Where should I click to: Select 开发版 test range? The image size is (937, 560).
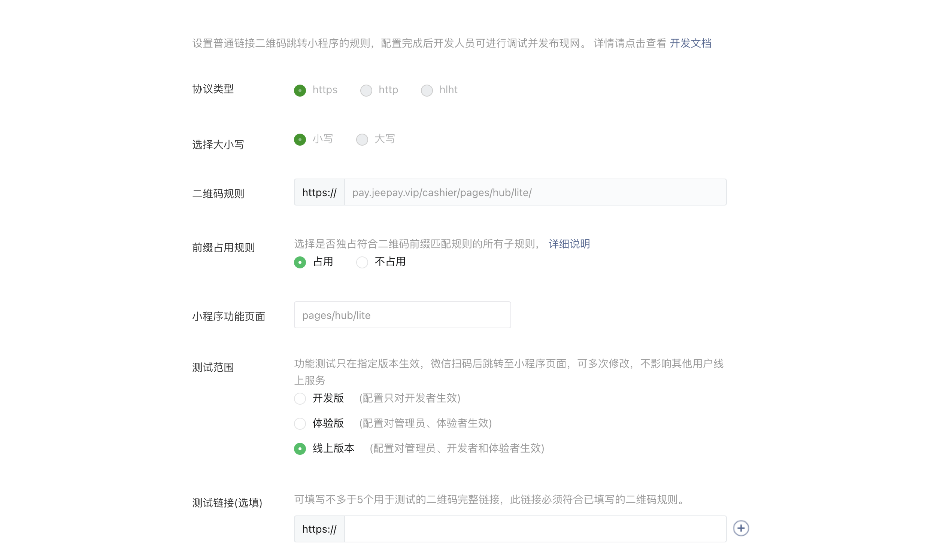(300, 399)
